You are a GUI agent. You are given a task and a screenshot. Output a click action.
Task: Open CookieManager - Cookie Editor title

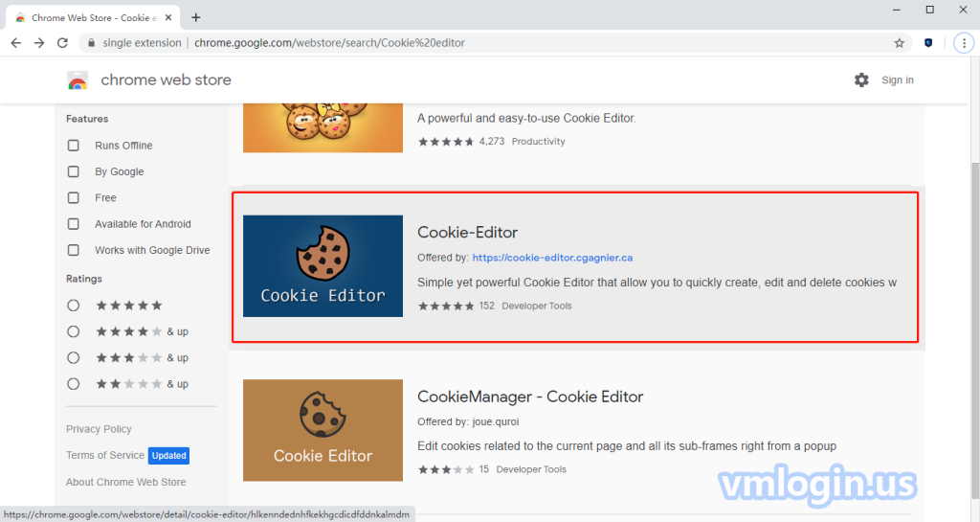tap(530, 397)
